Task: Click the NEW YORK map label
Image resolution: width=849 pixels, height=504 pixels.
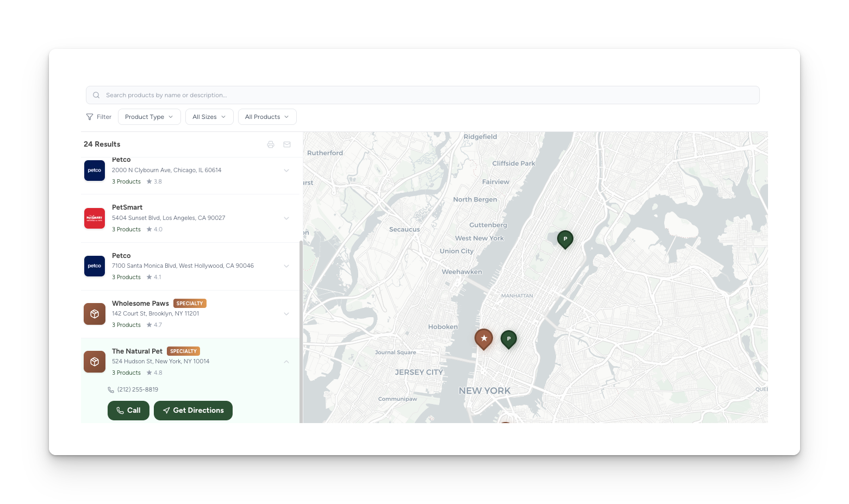Action: (484, 391)
